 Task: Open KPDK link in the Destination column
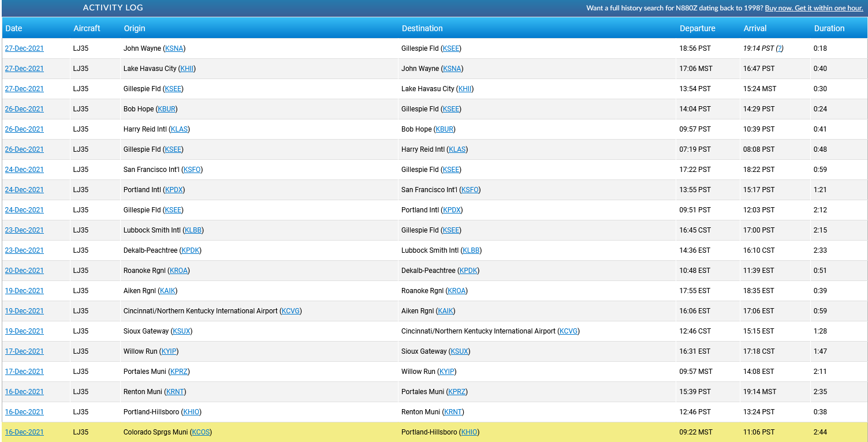pyautogui.click(x=468, y=271)
